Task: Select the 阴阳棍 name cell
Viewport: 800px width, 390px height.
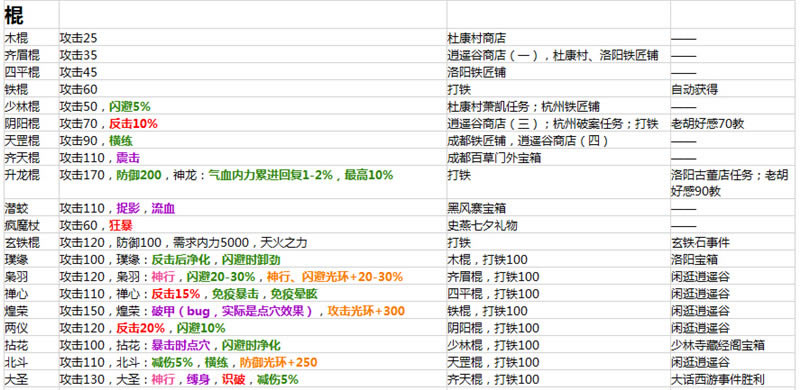Action: point(31,124)
